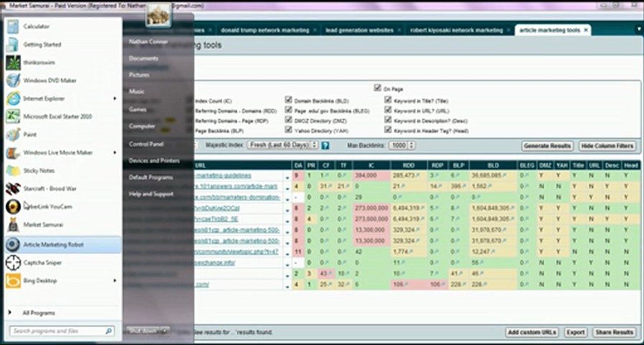This screenshot has width=644, height=345.
Task: Expand All Programs list
Action: (x=38, y=313)
